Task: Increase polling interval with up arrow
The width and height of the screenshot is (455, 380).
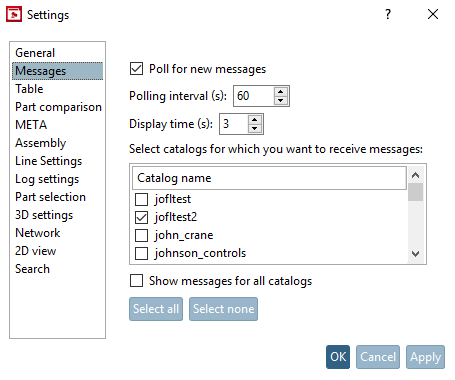Action: click(281, 91)
